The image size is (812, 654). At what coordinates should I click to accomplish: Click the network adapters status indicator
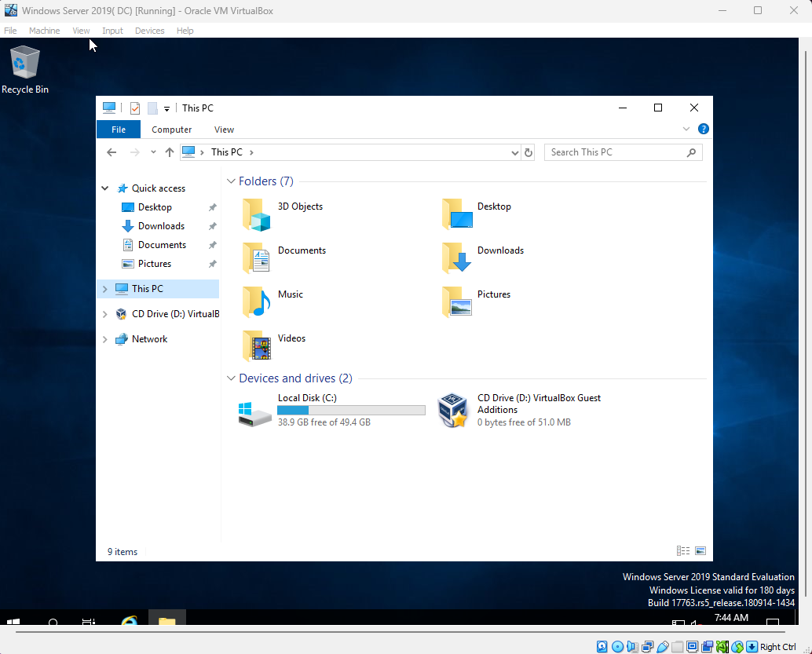click(x=647, y=647)
